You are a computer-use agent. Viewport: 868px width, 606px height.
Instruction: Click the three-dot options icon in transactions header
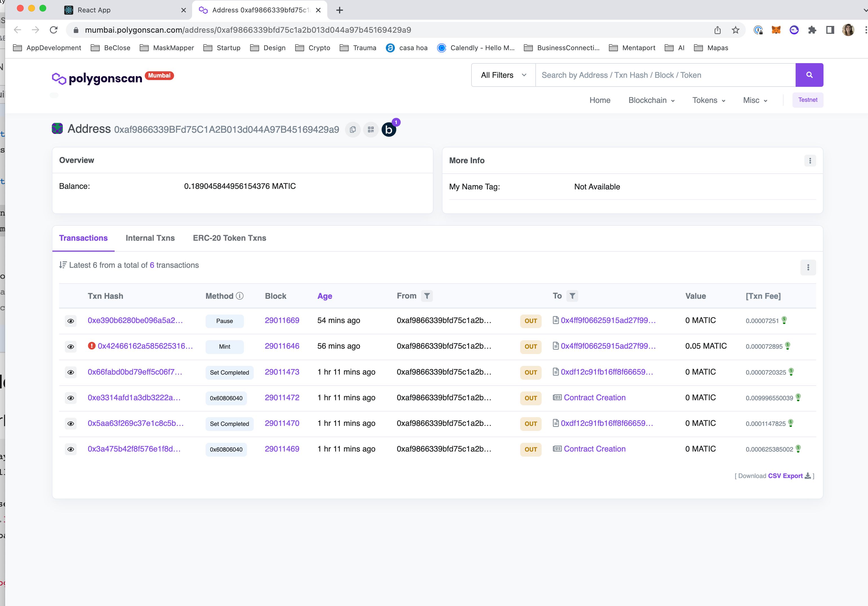coord(808,267)
